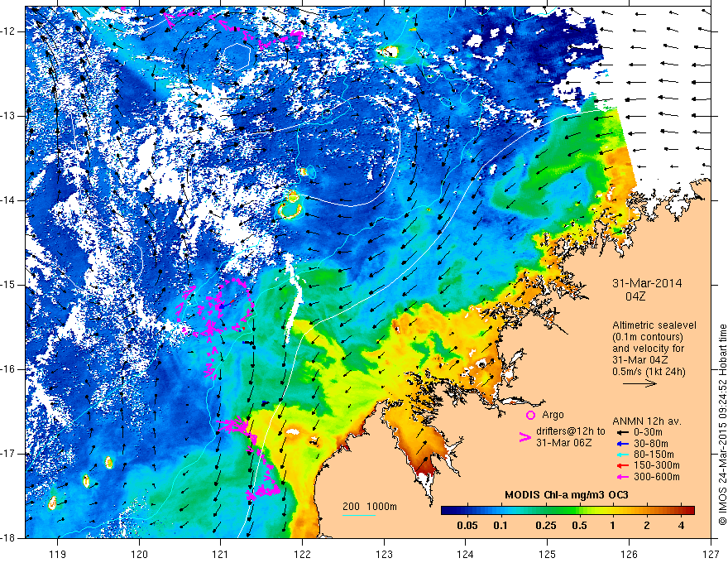Image resolution: width=728 pixels, height=563 pixels.
Task: Click the 'drifters@12h to' legend label
Action: point(571,431)
